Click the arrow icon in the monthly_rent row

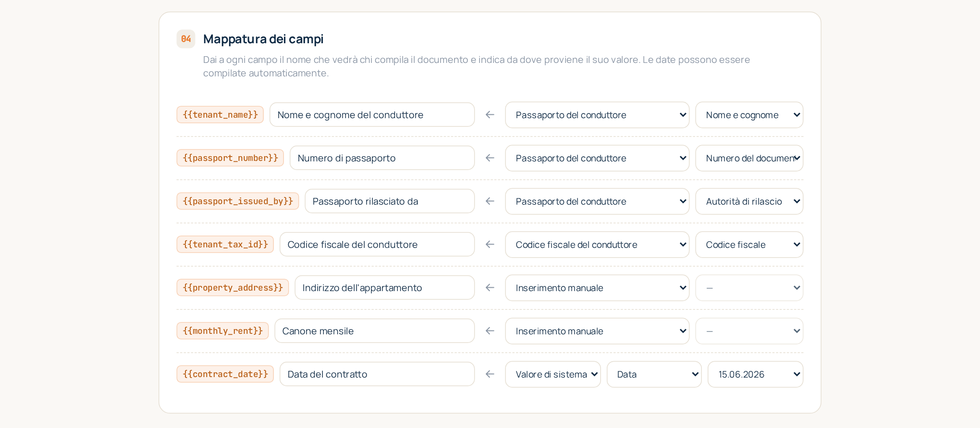(490, 331)
